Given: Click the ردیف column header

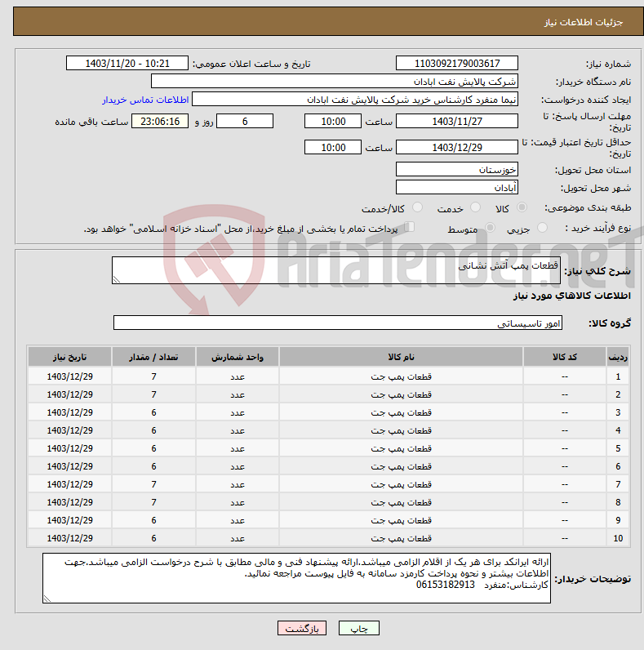Looking at the screenshot, I should pos(618,357).
